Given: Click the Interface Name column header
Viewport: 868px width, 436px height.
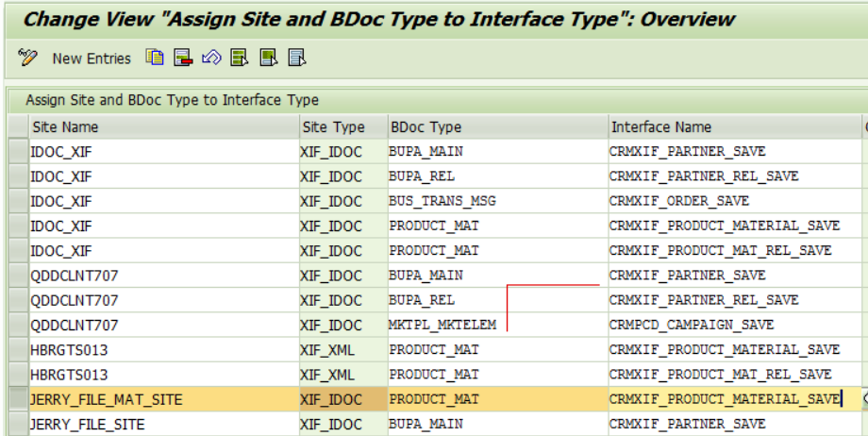Looking at the screenshot, I should click(x=735, y=126).
